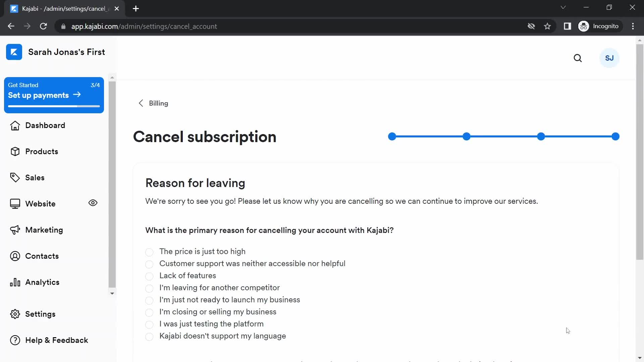Open the Chrome three-dot menu
This screenshot has height=362, width=644.
tap(633, 26)
